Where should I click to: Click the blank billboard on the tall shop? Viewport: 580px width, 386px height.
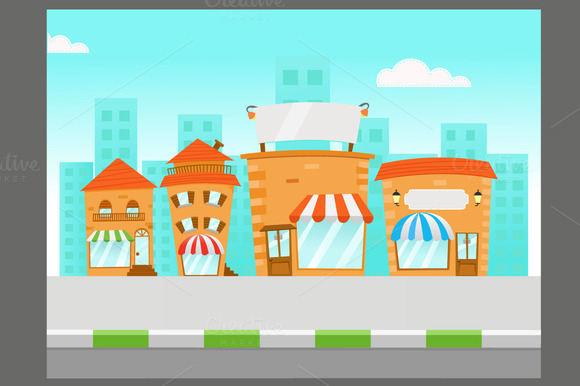coord(308,123)
